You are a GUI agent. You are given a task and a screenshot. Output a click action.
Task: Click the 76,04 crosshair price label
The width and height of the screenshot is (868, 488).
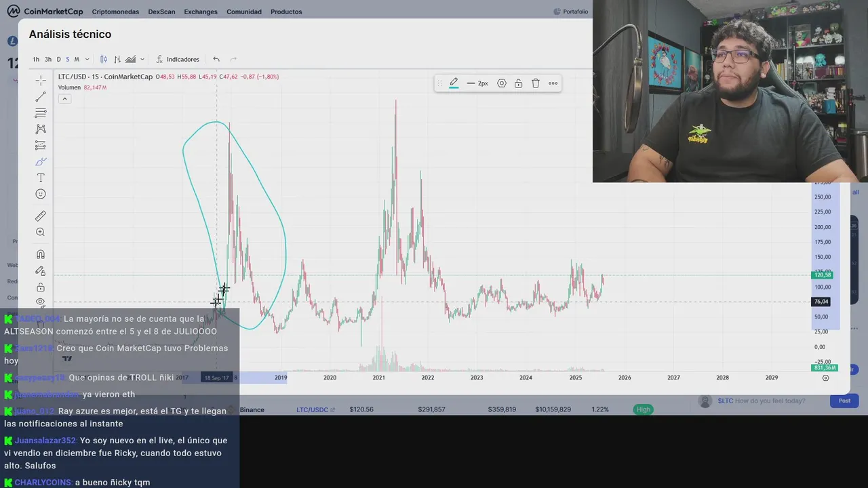point(821,302)
